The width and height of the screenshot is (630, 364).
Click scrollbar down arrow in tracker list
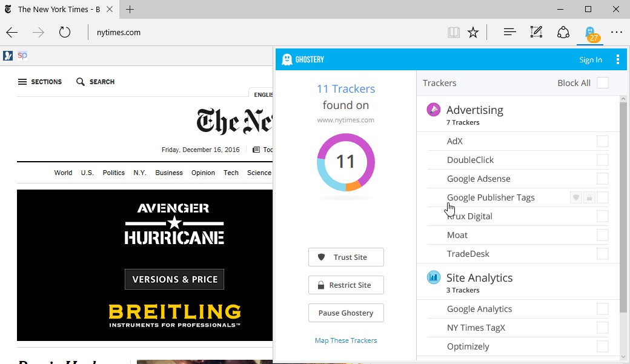(623, 357)
